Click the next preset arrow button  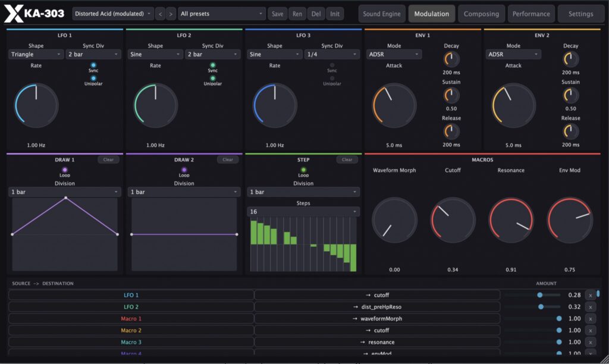pyautogui.click(x=171, y=14)
